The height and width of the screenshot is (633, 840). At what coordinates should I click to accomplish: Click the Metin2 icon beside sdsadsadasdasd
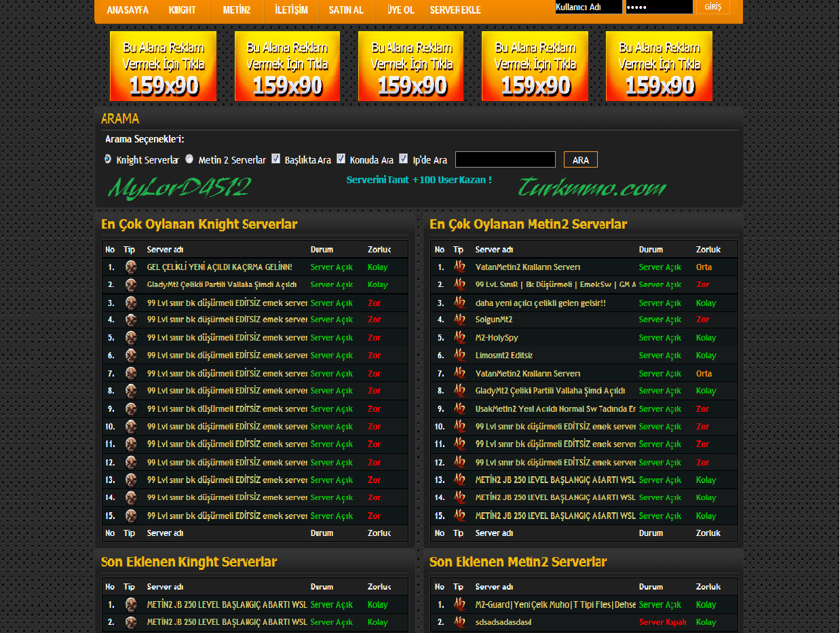point(459,622)
